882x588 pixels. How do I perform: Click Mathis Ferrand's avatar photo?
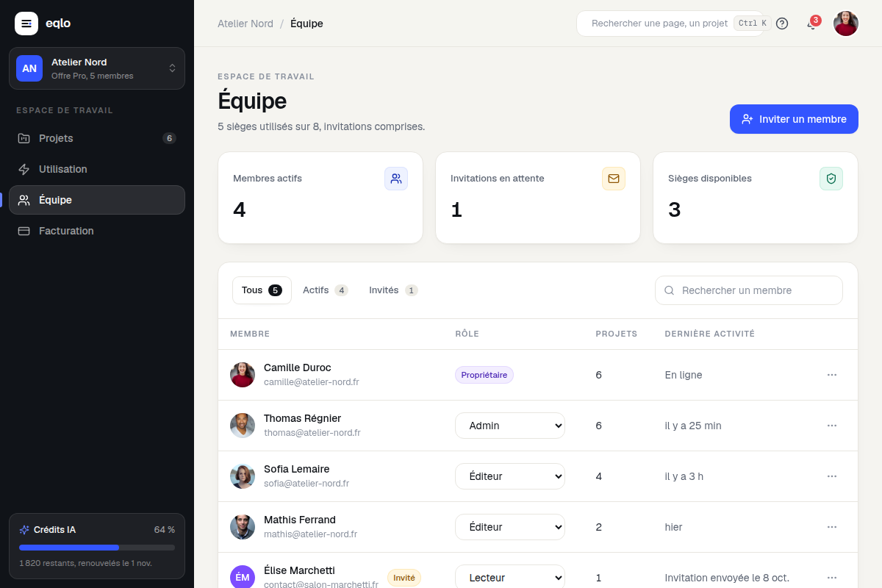[x=243, y=527]
